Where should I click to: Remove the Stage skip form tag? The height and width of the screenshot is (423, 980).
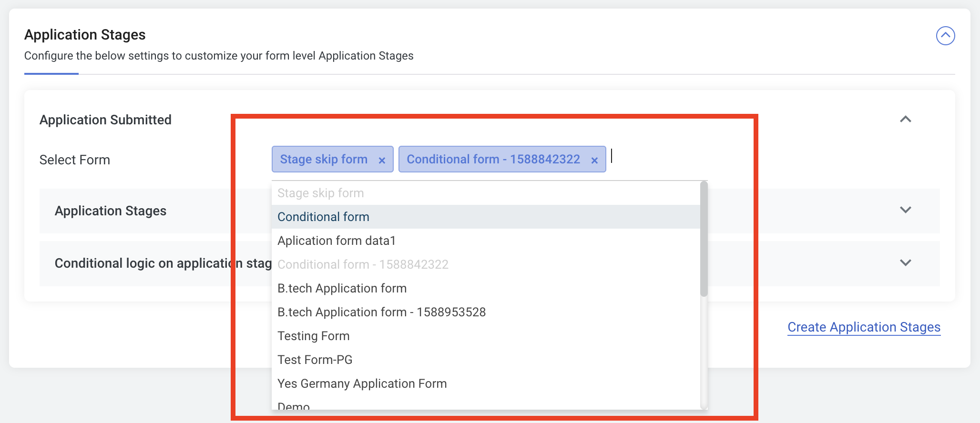(x=382, y=161)
